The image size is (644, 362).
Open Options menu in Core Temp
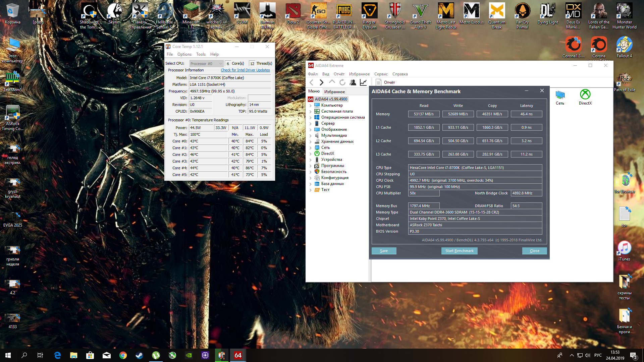pyautogui.click(x=184, y=54)
